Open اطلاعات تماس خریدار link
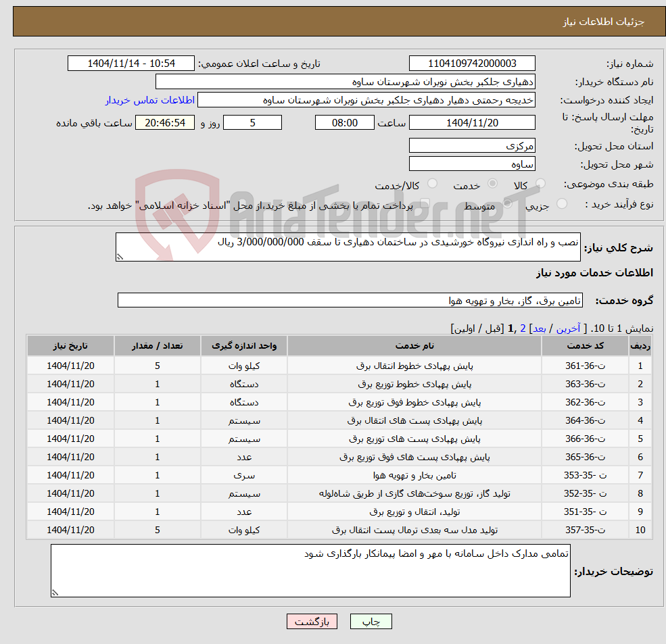Image resolution: width=666 pixels, height=644 pixels. [150, 100]
